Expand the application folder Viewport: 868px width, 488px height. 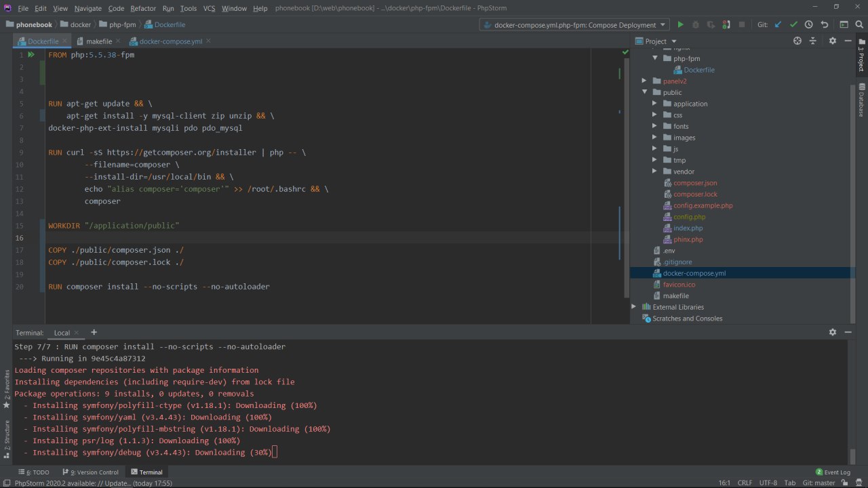pyautogui.click(x=655, y=104)
